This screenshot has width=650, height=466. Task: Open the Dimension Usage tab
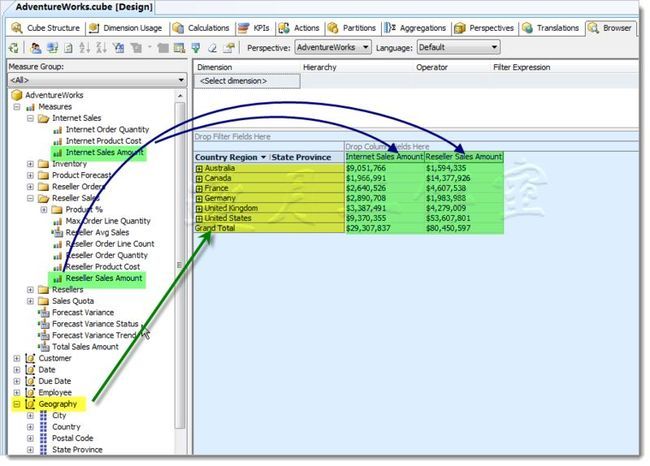(x=125, y=28)
